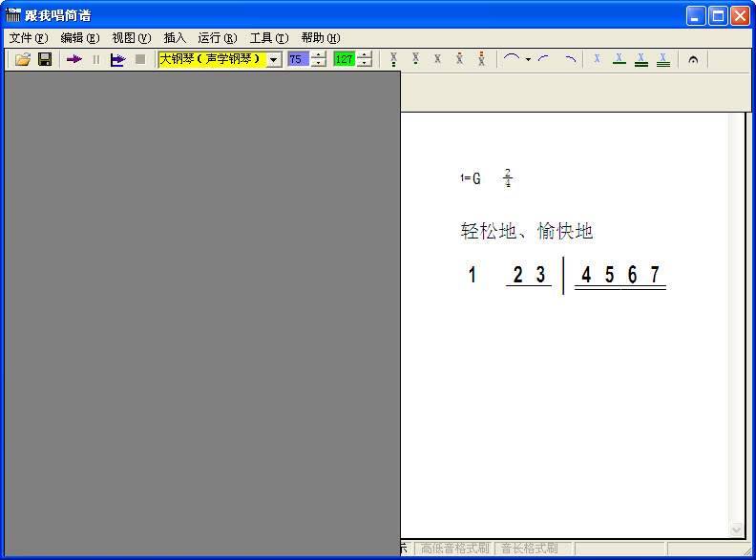756x560 pixels.
Task: Click the scroll-down arrow of the score
Action: (736, 529)
